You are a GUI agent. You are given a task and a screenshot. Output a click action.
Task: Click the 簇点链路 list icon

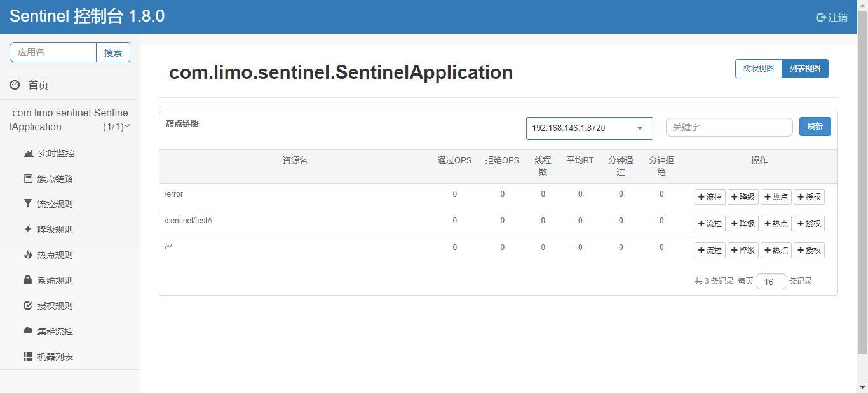[x=28, y=179]
